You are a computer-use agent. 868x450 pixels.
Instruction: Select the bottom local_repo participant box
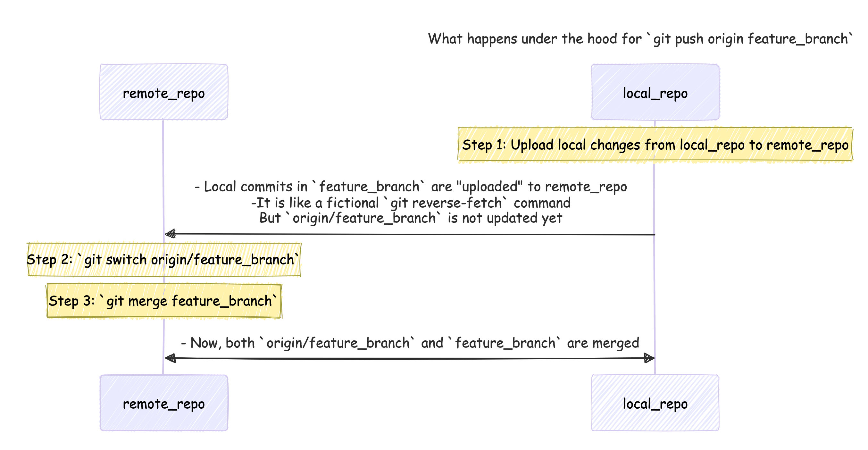coord(655,403)
